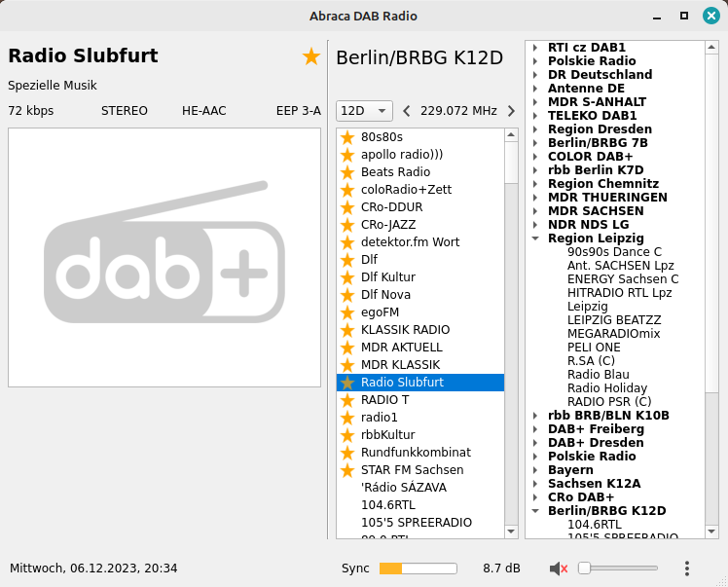The width and height of the screenshot is (728, 587).
Task: Step to next channel frequency arrow
Action: [511, 111]
